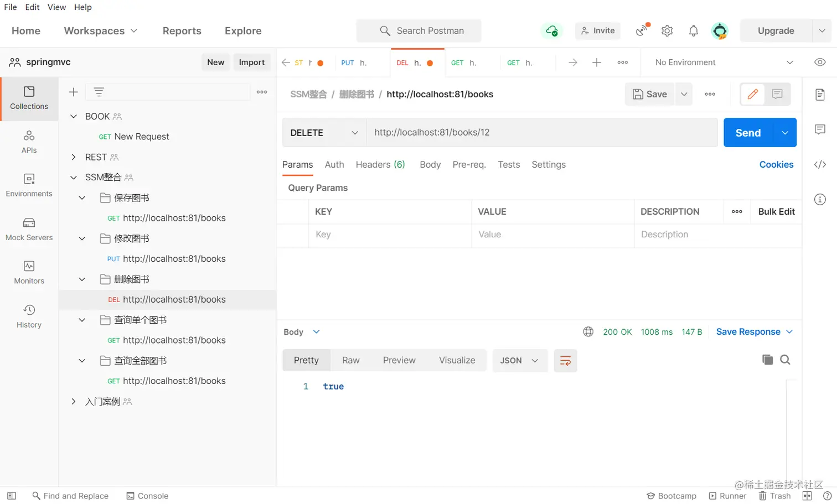Image resolution: width=837 pixels, height=504 pixels.
Task: Open the Cookies link
Action: 776,164
